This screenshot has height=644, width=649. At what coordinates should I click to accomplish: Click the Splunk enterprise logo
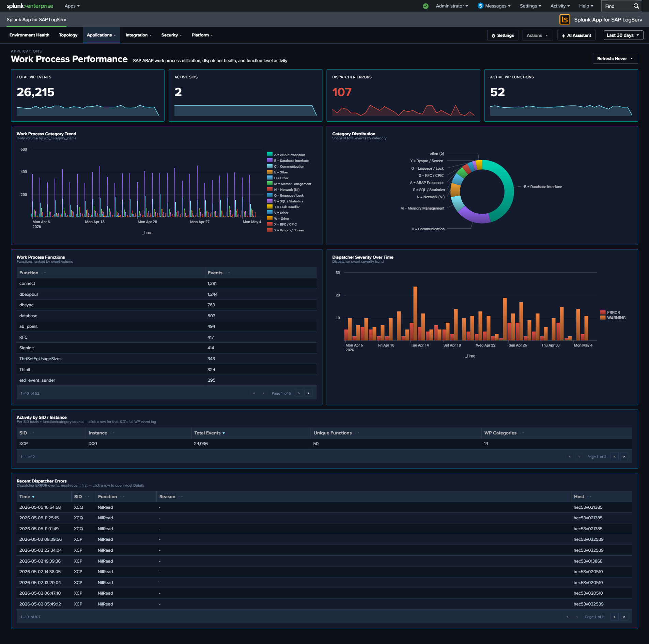[x=30, y=6]
